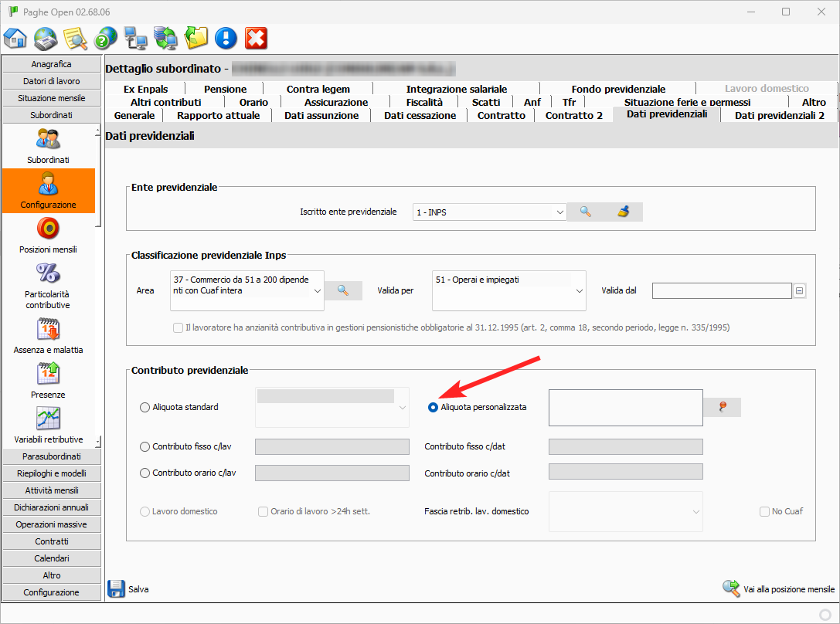This screenshot has width=840, height=624.
Task: Click Salva to save changes
Action: click(128, 588)
